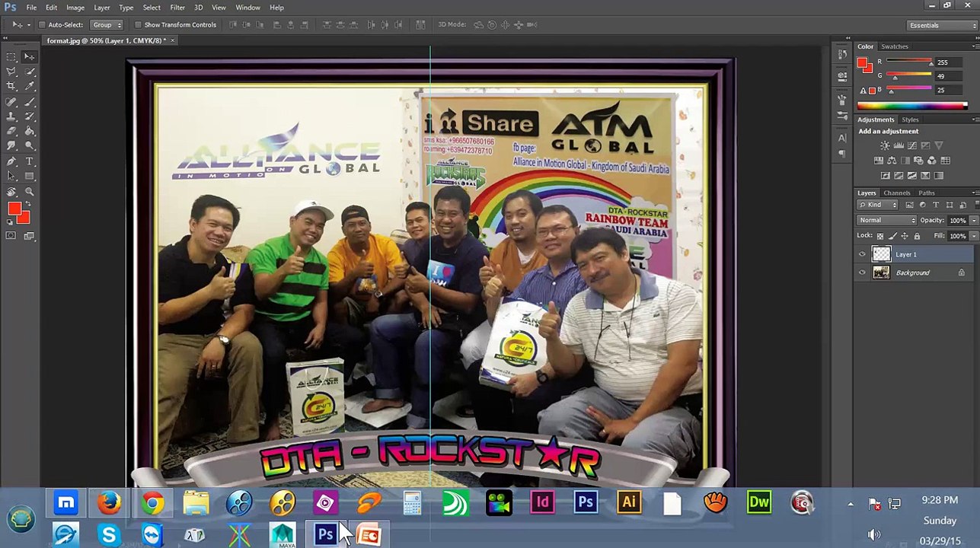Open the Image menu
This screenshot has width=980, height=548.
point(75,8)
